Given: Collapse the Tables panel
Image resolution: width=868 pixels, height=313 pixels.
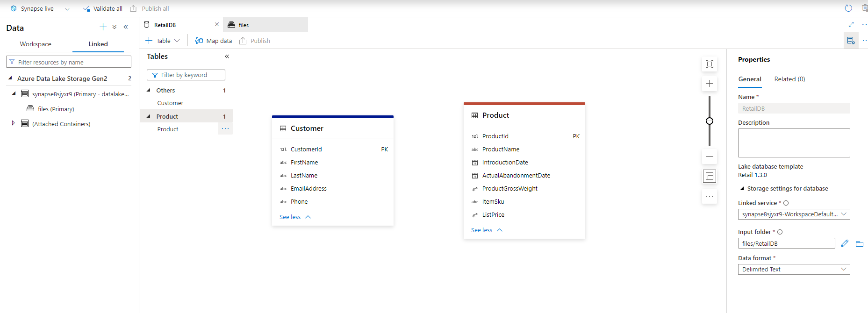Looking at the screenshot, I should point(227,57).
